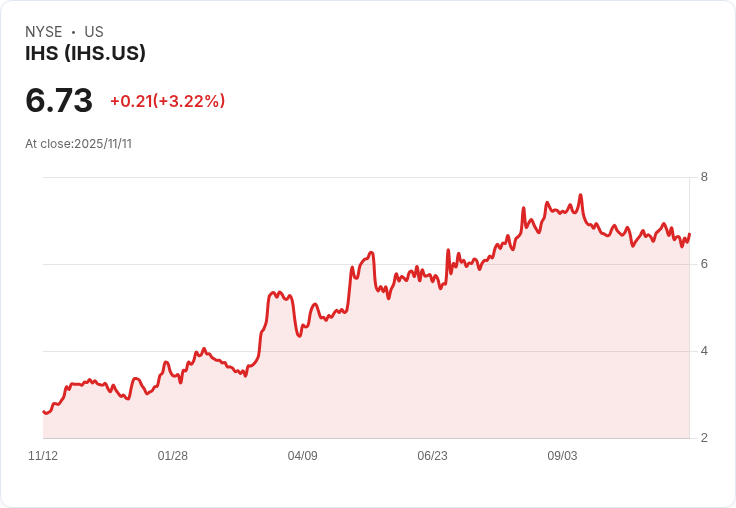This screenshot has width=736, height=508.
Task: Click the 11/12 date axis label
Action: (x=43, y=456)
